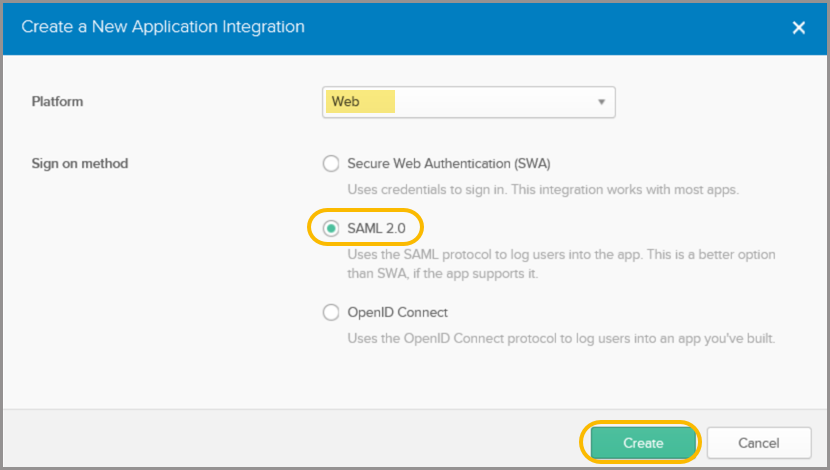Click the Secure Web Authentication (SWA) label

448,163
